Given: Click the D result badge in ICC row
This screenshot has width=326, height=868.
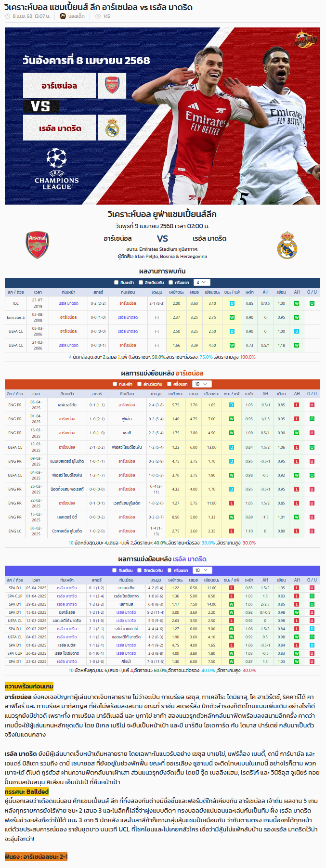Looking at the screenshot, I should point(232,303).
